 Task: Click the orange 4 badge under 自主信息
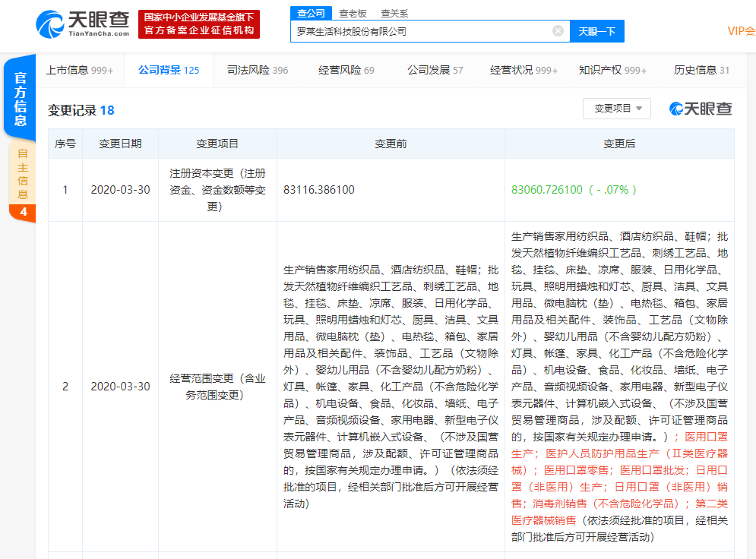(23, 212)
